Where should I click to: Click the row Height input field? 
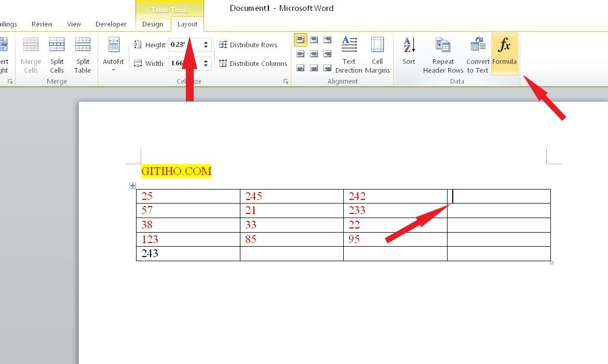(x=184, y=45)
